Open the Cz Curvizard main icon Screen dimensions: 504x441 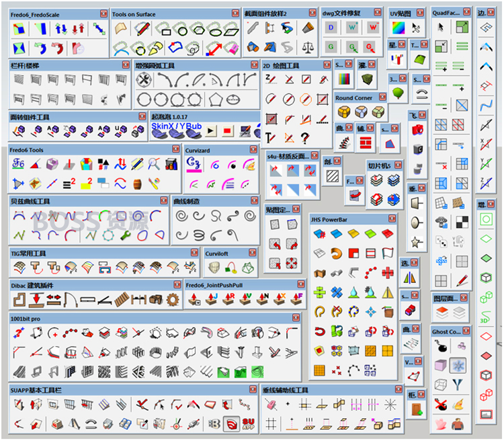coord(194,165)
